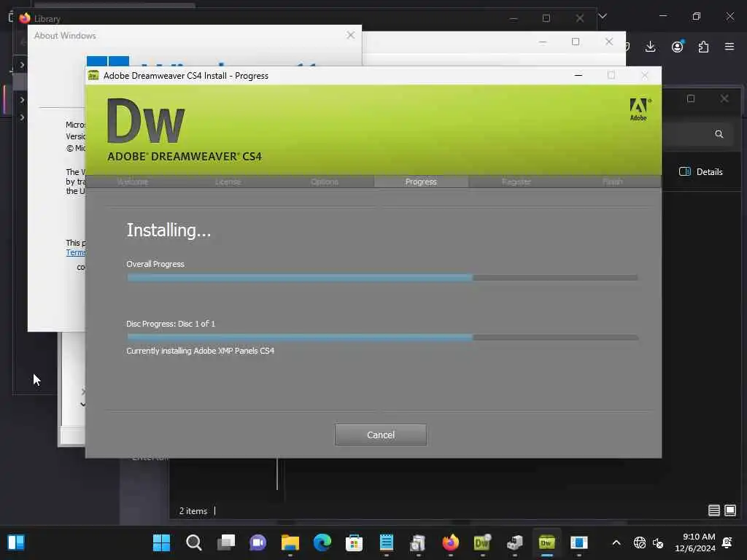The height and width of the screenshot is (560, 747).
Task: Click the Overall Progress bar
Action: [382, 278]
